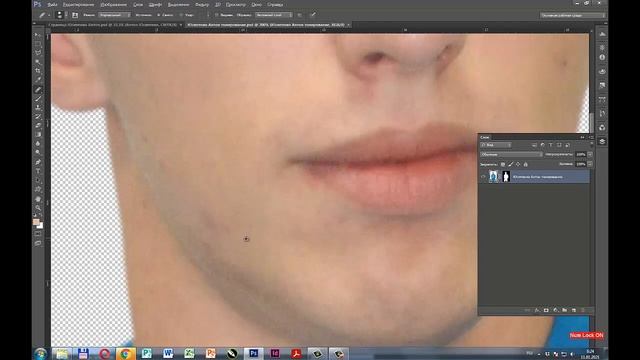Choose the Узор source radio button
Viewport: 640px width, 360px height.
[181, 15]
